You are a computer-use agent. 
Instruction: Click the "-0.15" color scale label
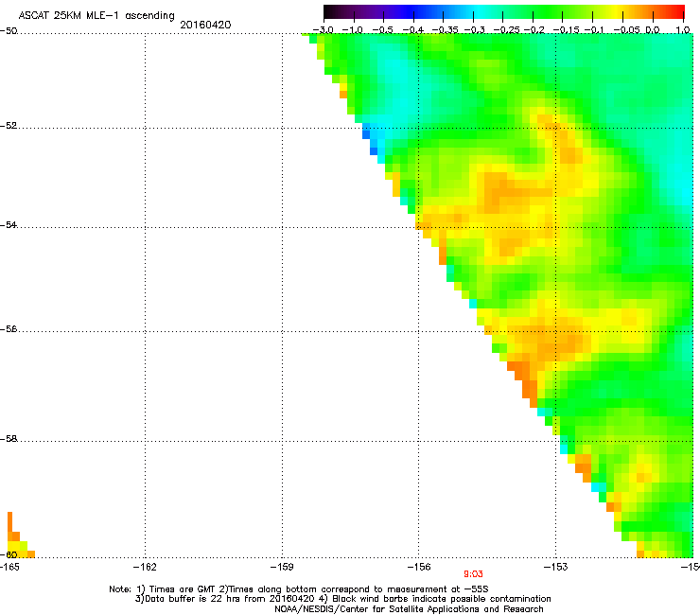[566, 30]
